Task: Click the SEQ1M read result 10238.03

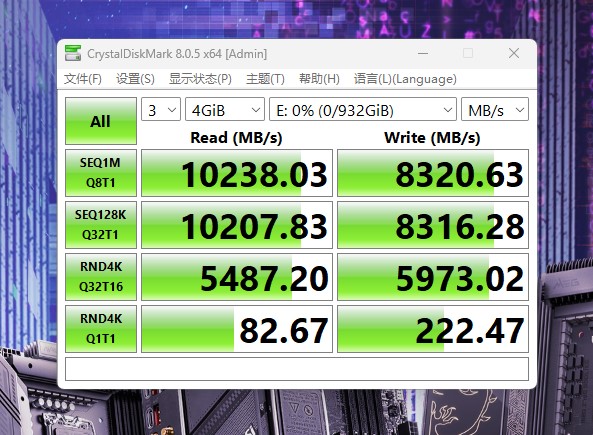Action: (x=237, y=173)
